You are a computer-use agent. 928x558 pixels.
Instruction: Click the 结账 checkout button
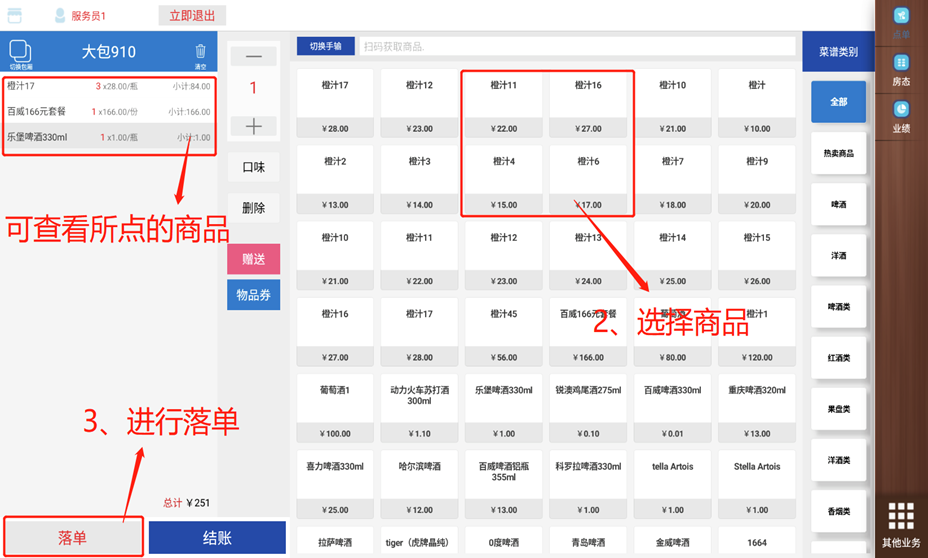[x=217, y=537]
